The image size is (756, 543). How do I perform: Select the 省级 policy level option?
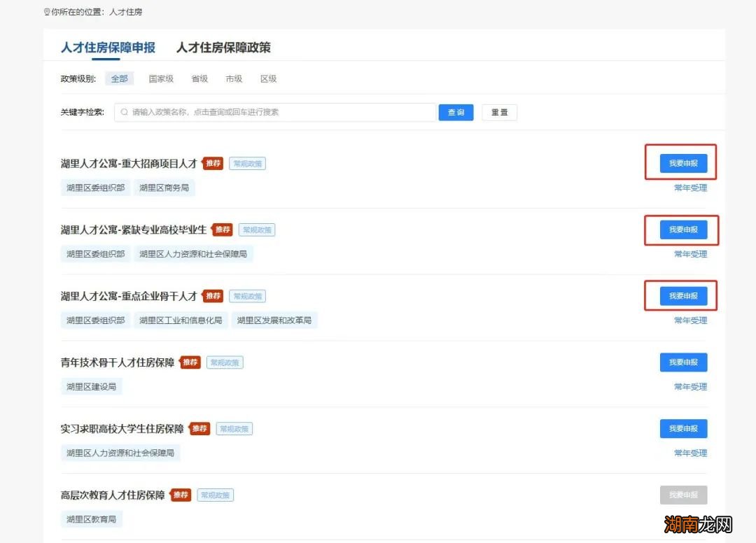pyautogui.click(x=199, y=78)
